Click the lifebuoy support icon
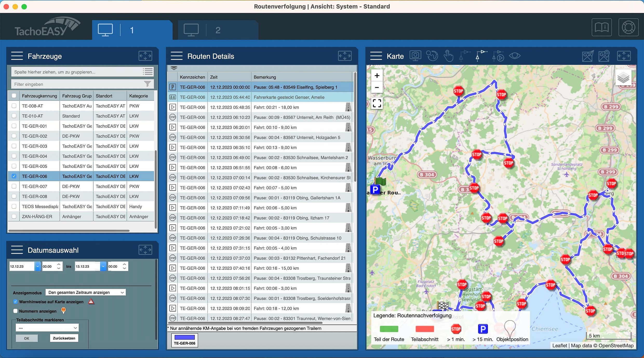 pyautogui.click(x=628, y=27)
